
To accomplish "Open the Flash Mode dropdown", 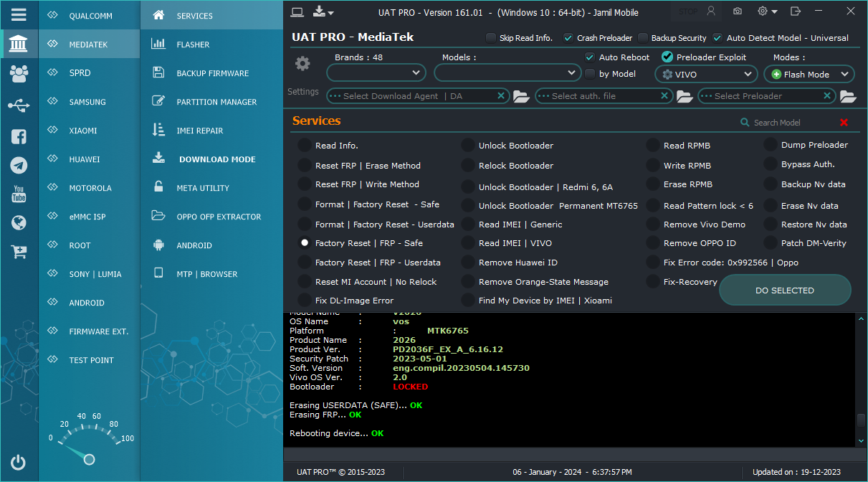I will click(x=809, y=74).
